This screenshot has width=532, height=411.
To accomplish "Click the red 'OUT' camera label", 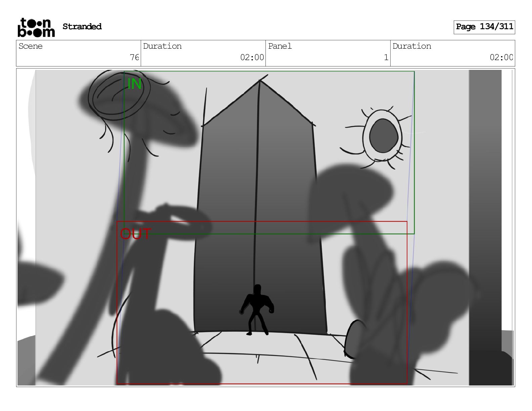I will [x=135, y=234].
